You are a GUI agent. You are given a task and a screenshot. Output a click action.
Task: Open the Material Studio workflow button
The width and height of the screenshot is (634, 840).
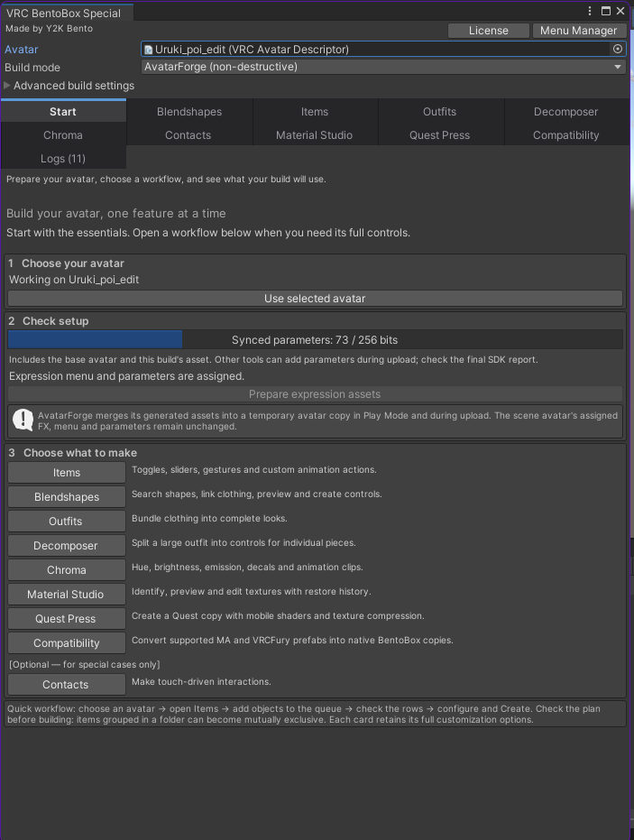pyautogui.click(x=67, y=594)
